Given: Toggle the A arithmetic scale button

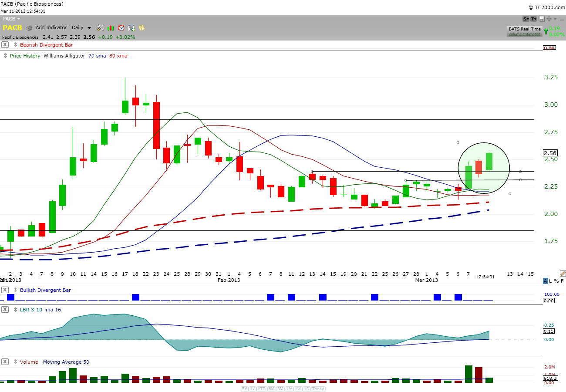Looking at the screenshot, I should pyautogui.click(x=546, y=281).
